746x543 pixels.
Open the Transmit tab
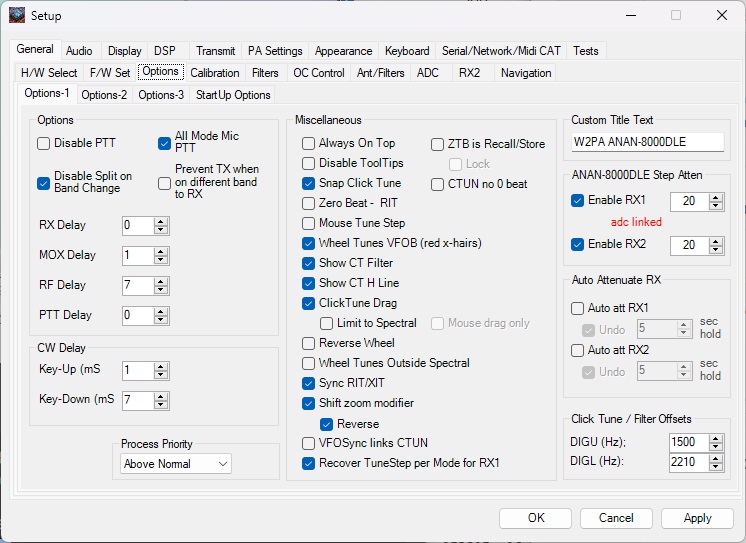[216, 51]
